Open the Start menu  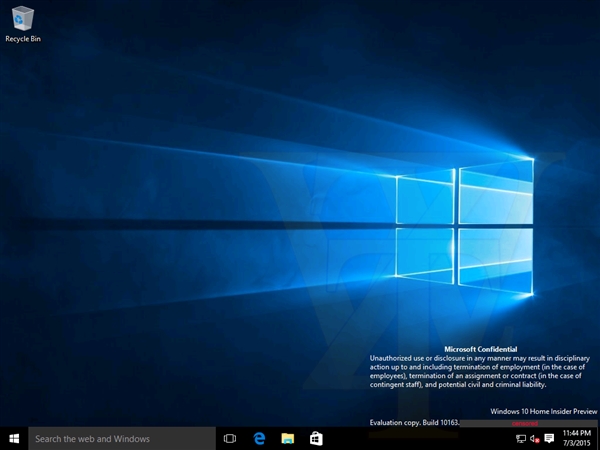14,438
